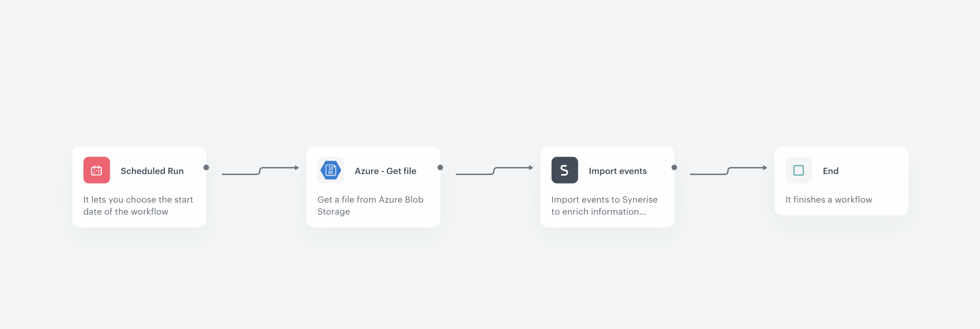980x329 pixels.
Task: Click the outlined checkbox icon in End node
Action: click(798, 170)
